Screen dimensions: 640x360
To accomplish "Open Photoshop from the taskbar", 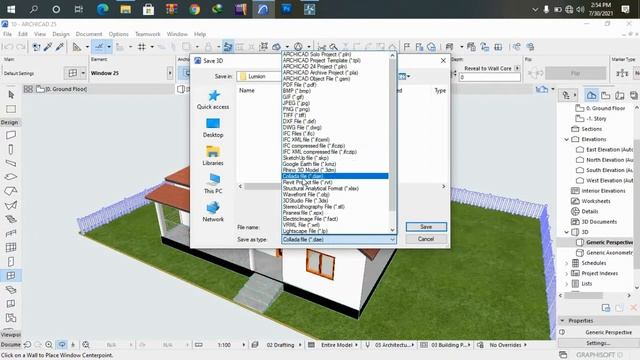I will point(287,9).
